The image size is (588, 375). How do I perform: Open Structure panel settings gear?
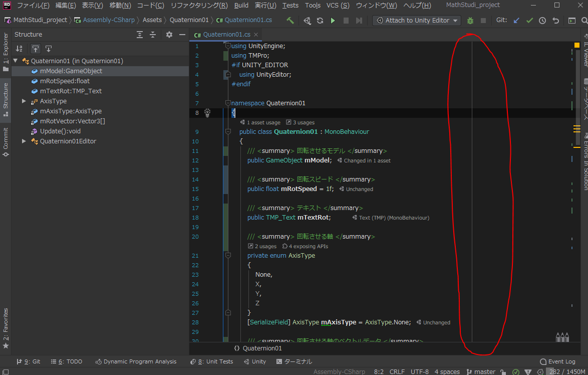[169, 35]
